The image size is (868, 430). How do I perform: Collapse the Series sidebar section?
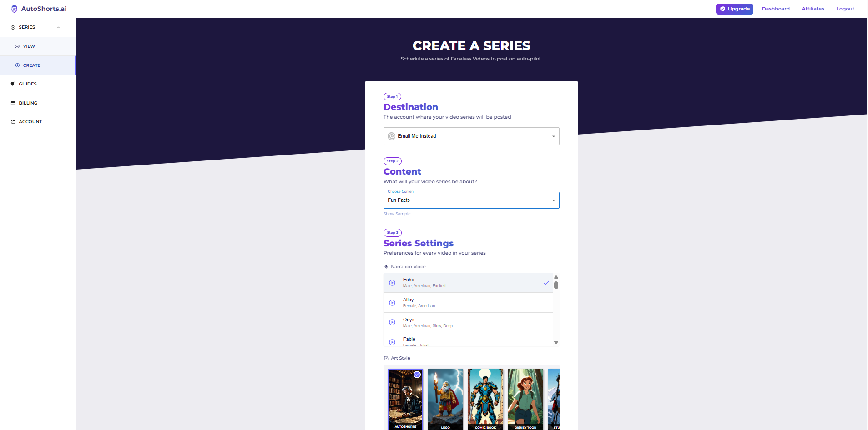coord(58,27)
